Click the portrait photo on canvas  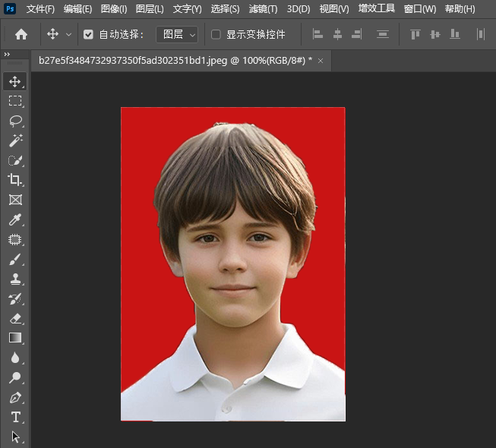coord(233,264)
